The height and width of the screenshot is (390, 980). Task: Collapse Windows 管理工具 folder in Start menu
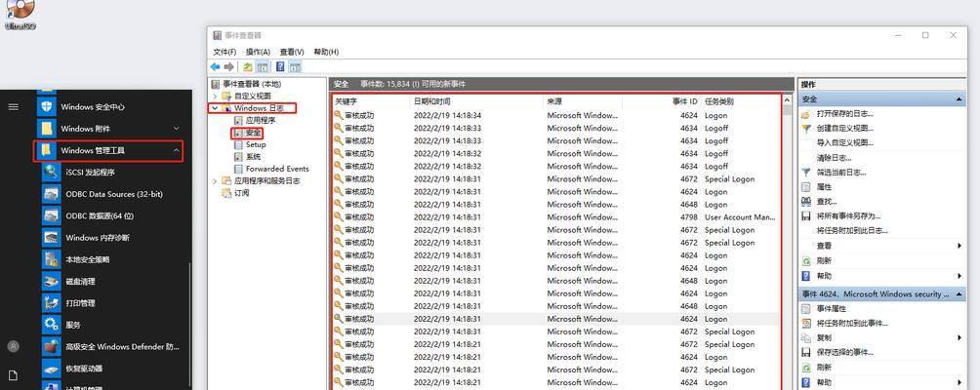click(177, 150)
